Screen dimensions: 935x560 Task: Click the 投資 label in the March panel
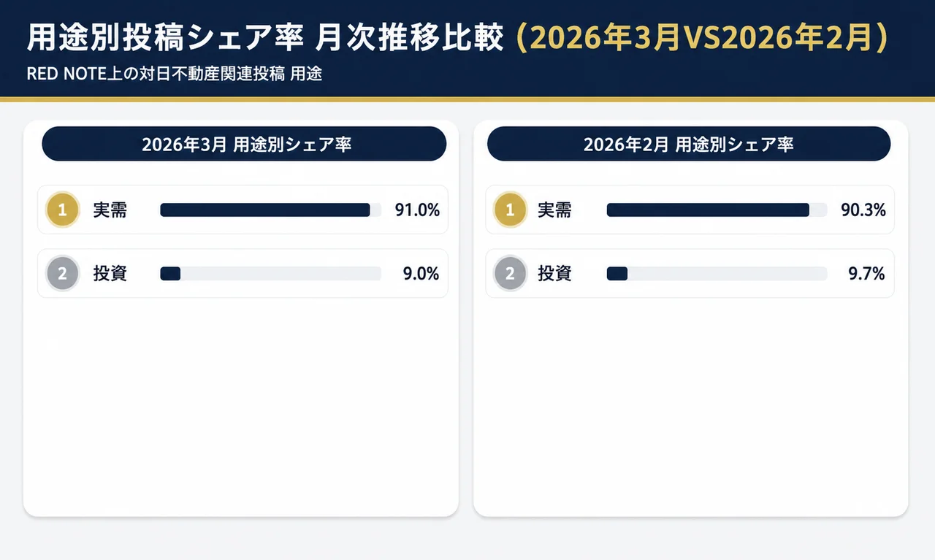(x=110, y=274)
